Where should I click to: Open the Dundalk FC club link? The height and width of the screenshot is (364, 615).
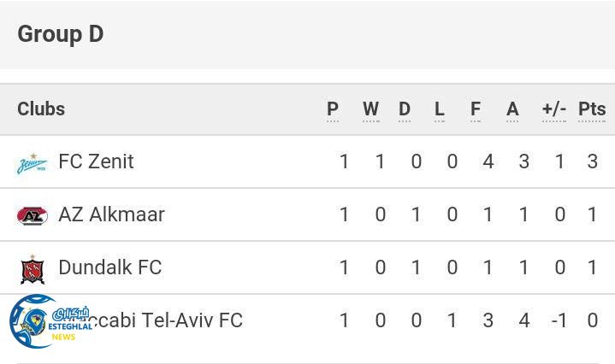pos(109,267)
